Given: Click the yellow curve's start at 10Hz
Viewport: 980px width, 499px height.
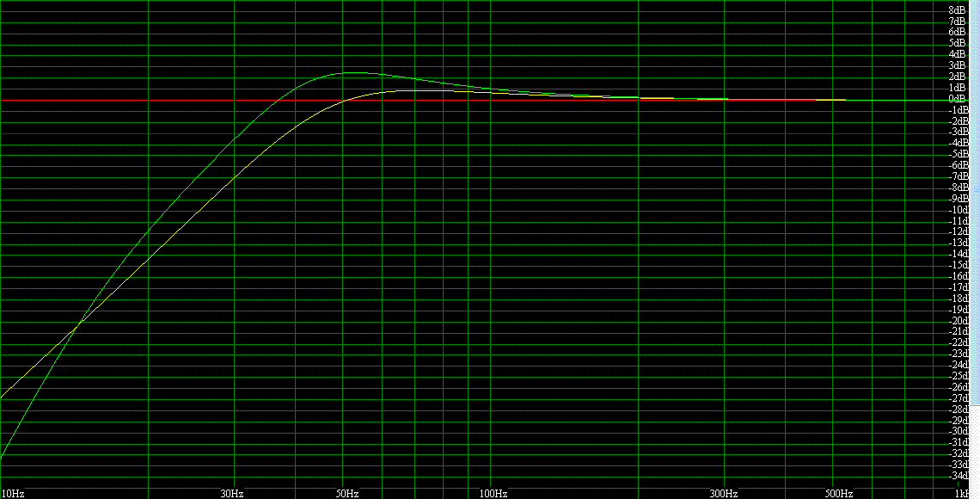Looking at the screenshot, I should pyautogui.click(x=3, y=397).
